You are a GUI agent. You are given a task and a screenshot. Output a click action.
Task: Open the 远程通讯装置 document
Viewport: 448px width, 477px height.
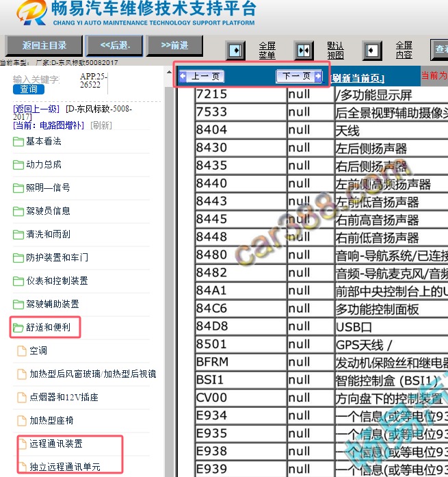(50, 443)
